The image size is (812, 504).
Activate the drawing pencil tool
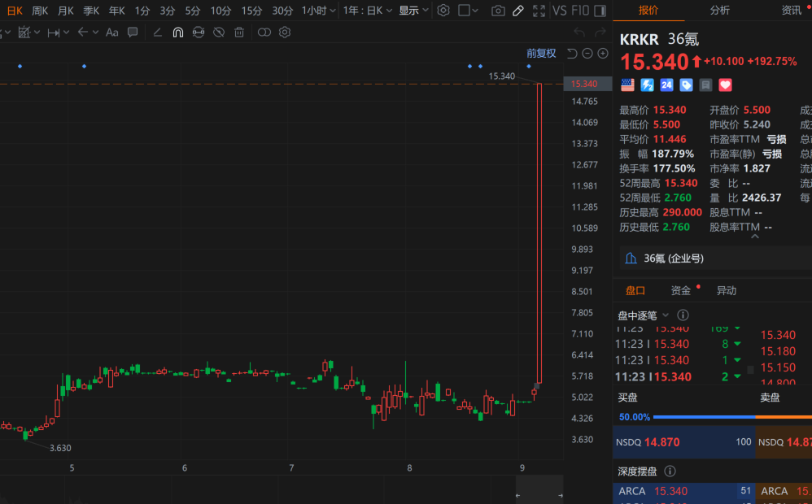pyautogui.click(x=517, y=11)
